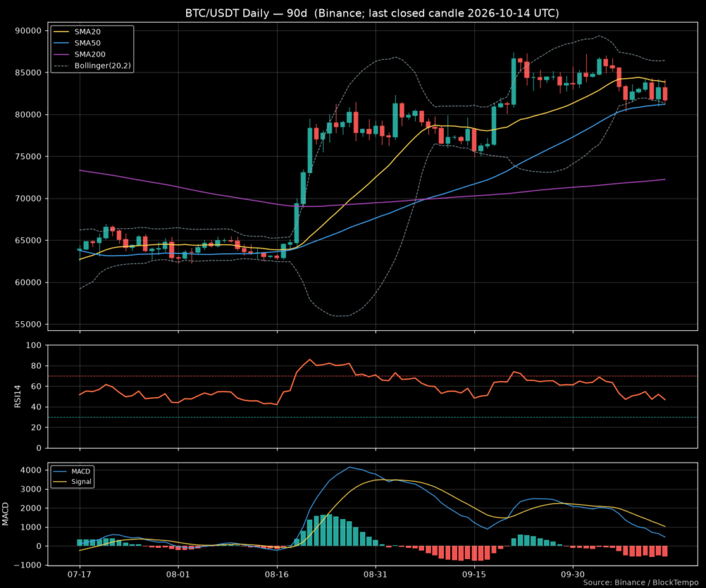
Task: Click the vertical MACD axis title
Action: pyautogui.click(x=6, y=514)
